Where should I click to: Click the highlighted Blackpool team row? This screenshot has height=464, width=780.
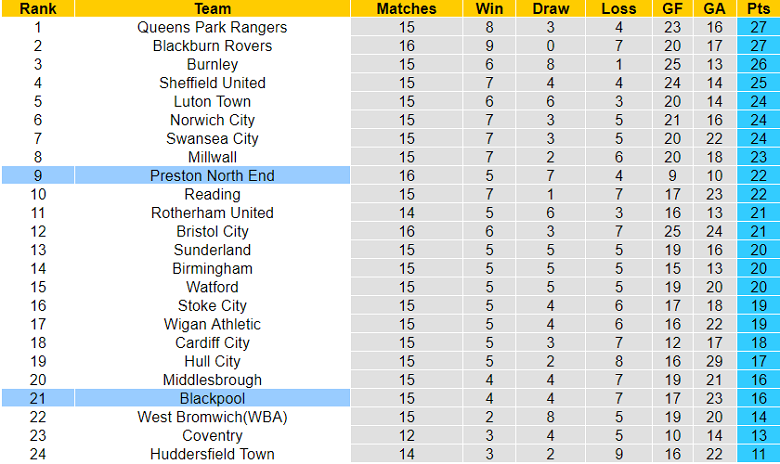click(x=212, y=398)
